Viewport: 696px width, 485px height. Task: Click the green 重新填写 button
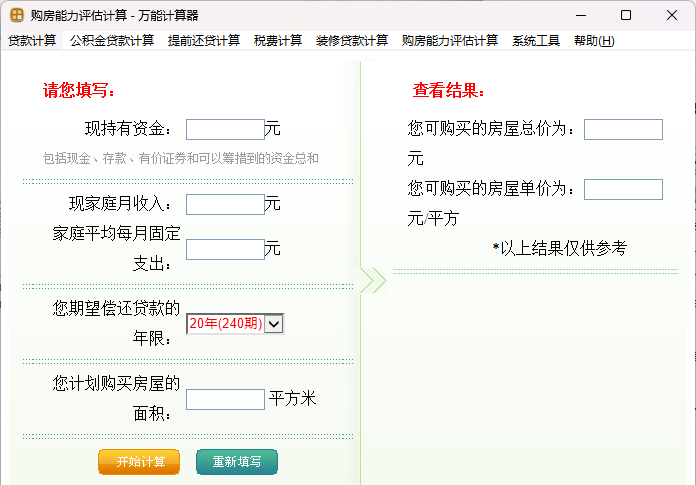click(x=237, y=462)
